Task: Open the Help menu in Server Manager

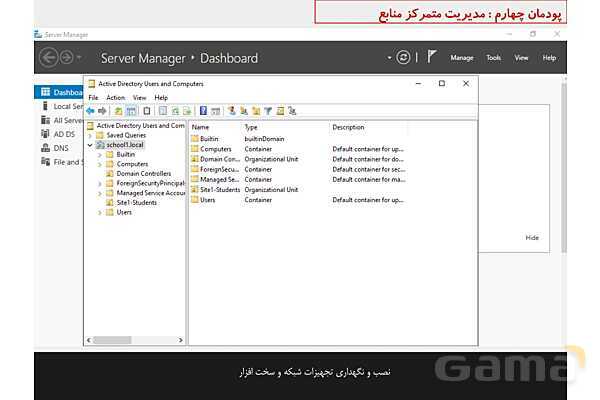Action: pos(549,58)
